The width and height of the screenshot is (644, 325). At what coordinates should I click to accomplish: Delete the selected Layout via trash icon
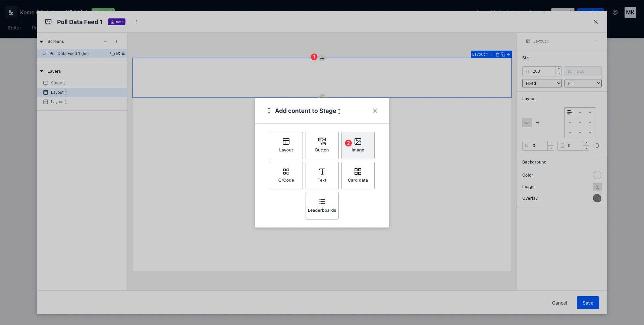(x=497, y=54)
